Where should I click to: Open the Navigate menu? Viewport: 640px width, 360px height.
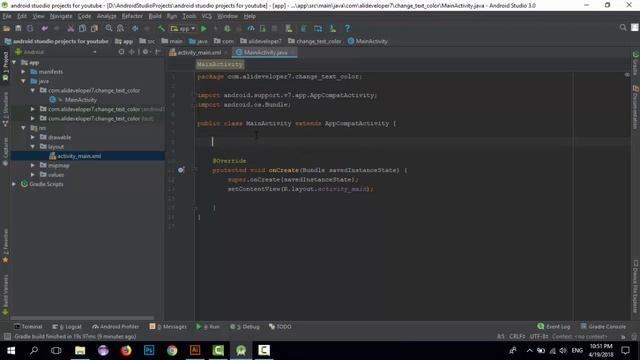61,16
